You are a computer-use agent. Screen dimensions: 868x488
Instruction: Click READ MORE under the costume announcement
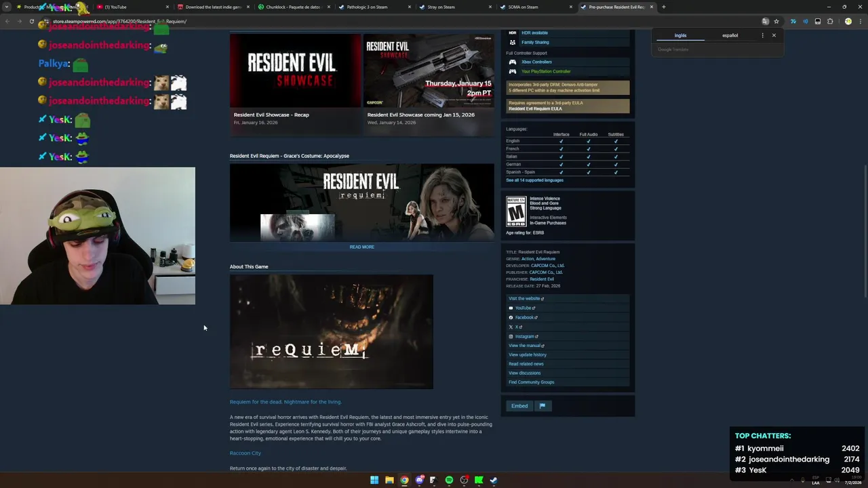361,247
